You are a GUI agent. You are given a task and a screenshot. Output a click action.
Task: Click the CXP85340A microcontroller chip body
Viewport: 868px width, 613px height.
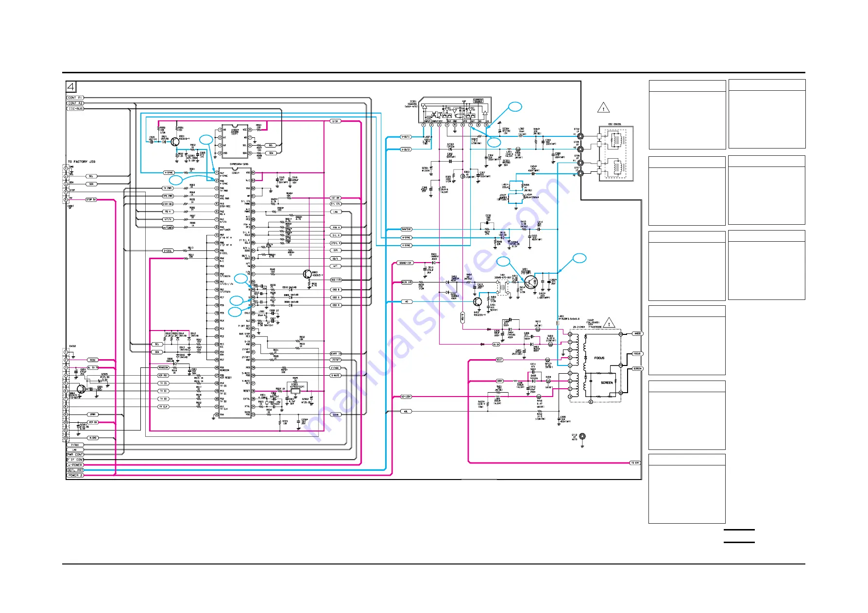click(x=235, y=293)
